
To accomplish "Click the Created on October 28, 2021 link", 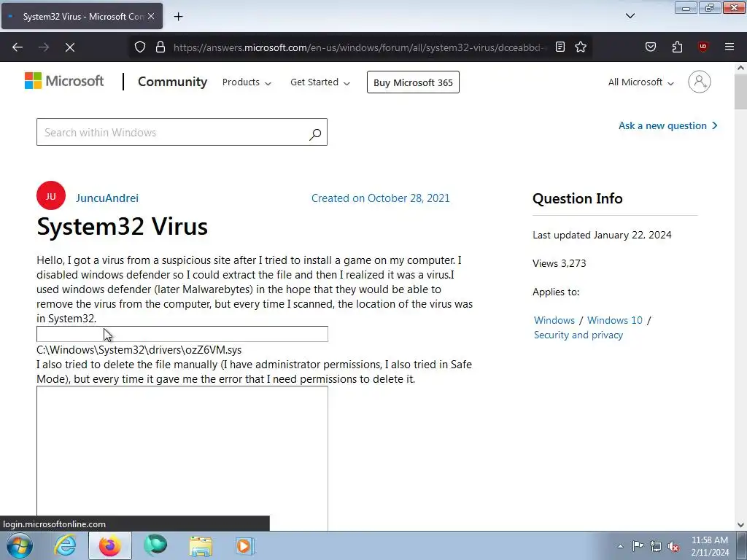I will pyautogui.click(x=380, y=198).
